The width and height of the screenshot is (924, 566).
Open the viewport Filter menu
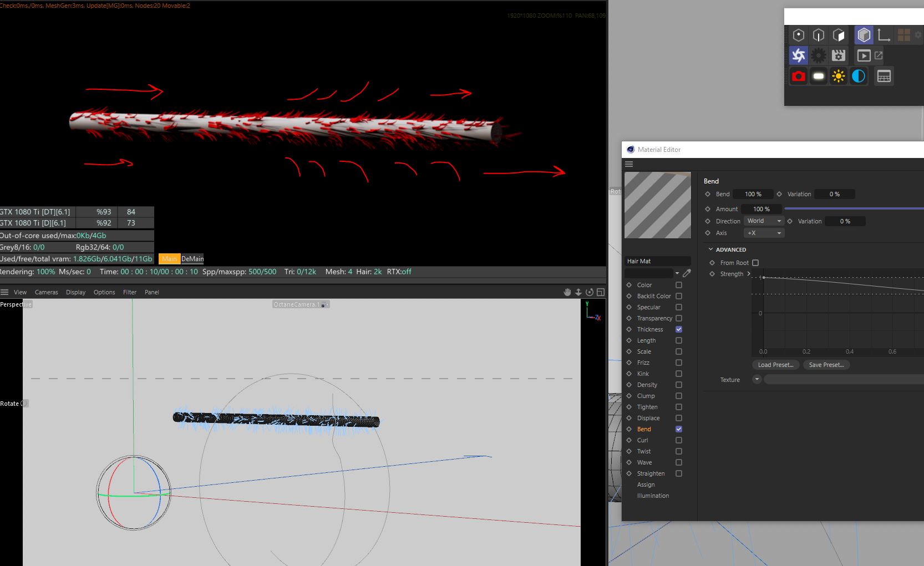[x=130, y=292]
